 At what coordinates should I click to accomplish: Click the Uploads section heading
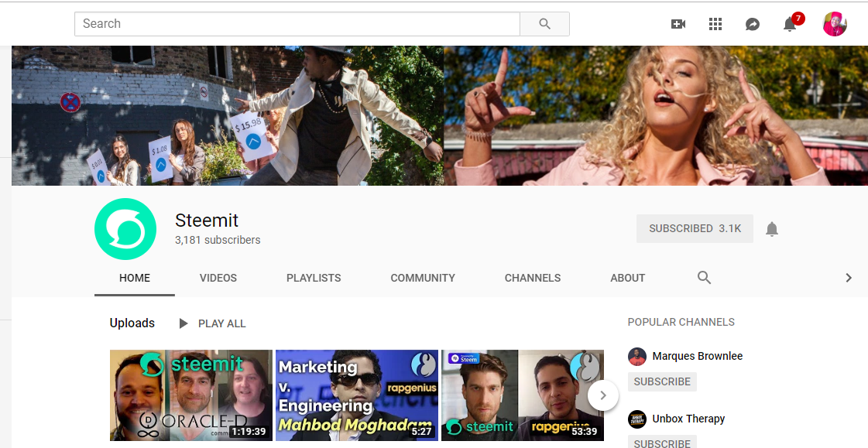click(x=132, y=323)
